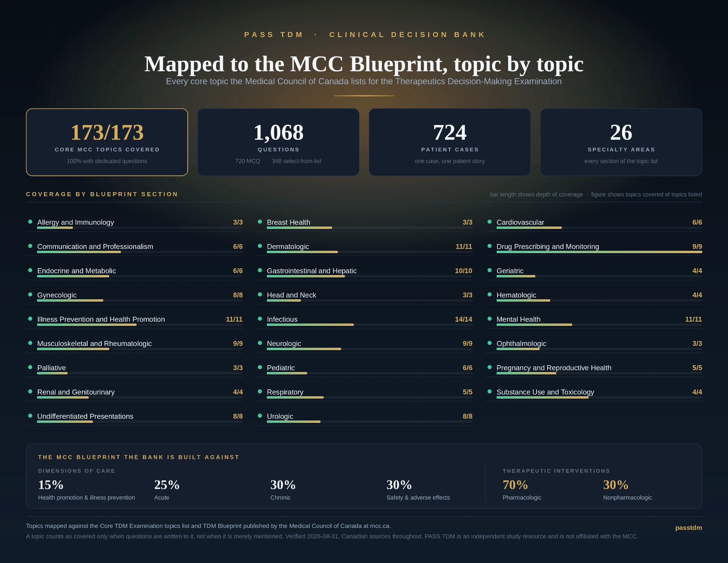Click the Mapped to the MCC Blueprint headline
The height and width of the screenshot is (563, 728).
(x=364, y=64)
